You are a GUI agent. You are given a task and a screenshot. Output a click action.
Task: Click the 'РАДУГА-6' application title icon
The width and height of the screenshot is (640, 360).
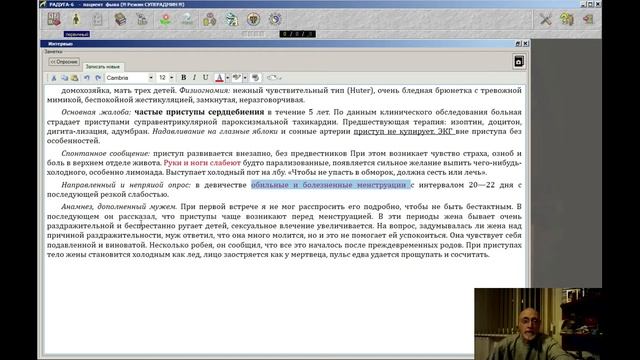pos(43,4)
